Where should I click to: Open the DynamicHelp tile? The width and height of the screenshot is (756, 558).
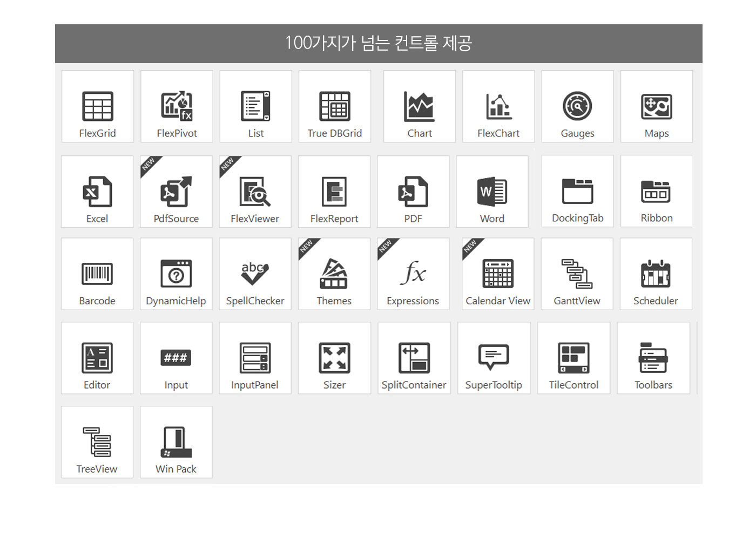click(176, 274)
